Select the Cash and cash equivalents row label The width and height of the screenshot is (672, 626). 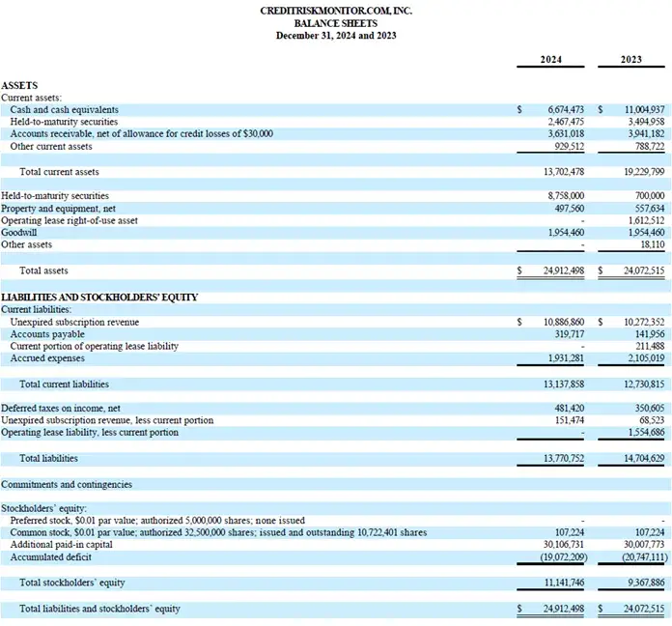coord(65,110)
